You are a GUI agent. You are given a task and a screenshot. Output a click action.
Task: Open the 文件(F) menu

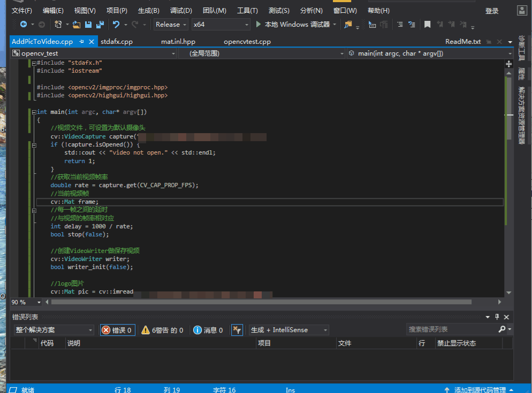pos(22,11)
